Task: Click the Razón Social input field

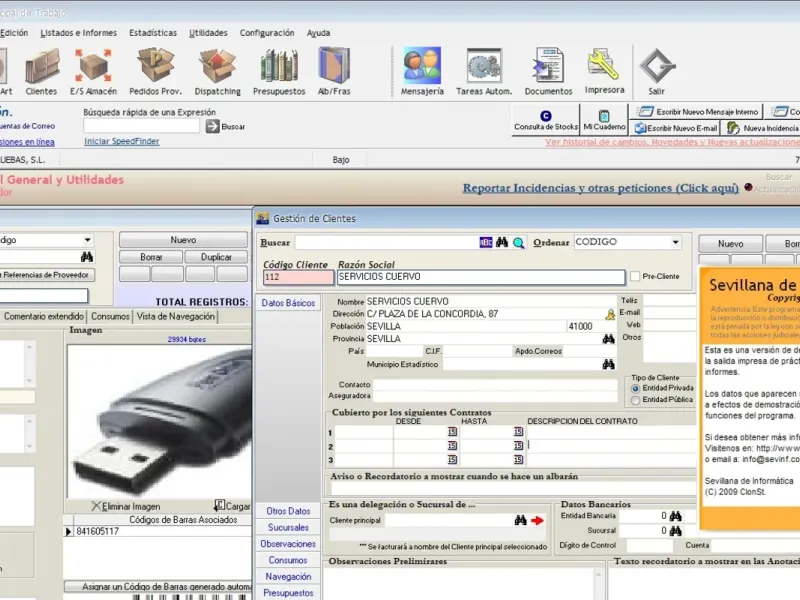Action: pyautogui.click(x=481, y=277)
